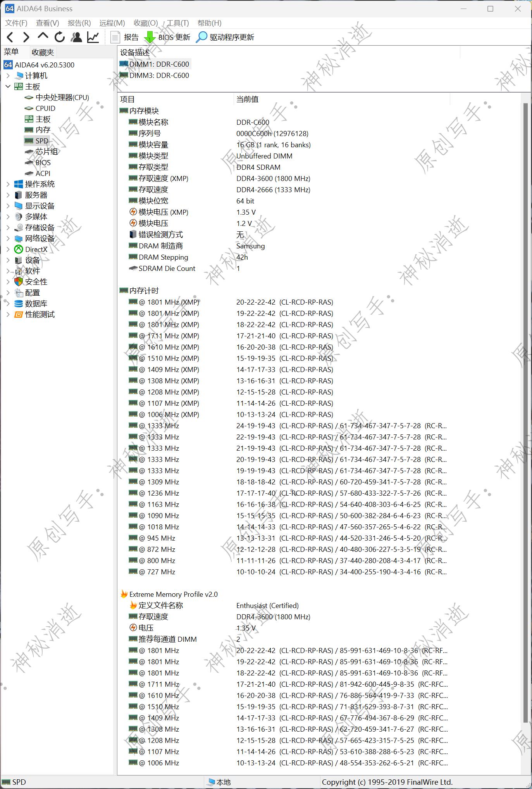The image size is (532, 789).
Task: Click the 设备描述 column header
Action: [x=289, y=52]
